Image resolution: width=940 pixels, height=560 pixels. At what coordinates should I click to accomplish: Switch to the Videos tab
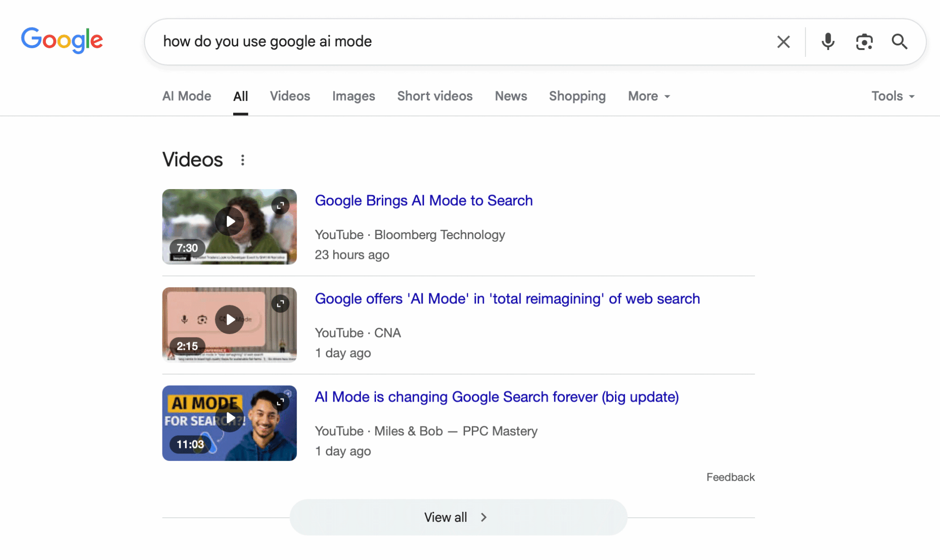[290, 96]
